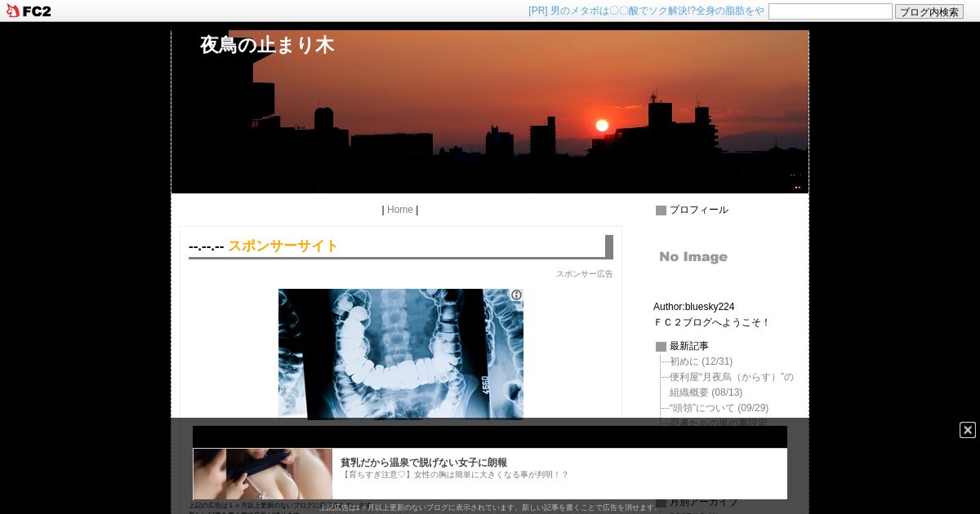This screenshot has width=980, height=514.
Task: Open the article 便利屋"月夜烏（からす）"の組織概要
Action: 732,384
